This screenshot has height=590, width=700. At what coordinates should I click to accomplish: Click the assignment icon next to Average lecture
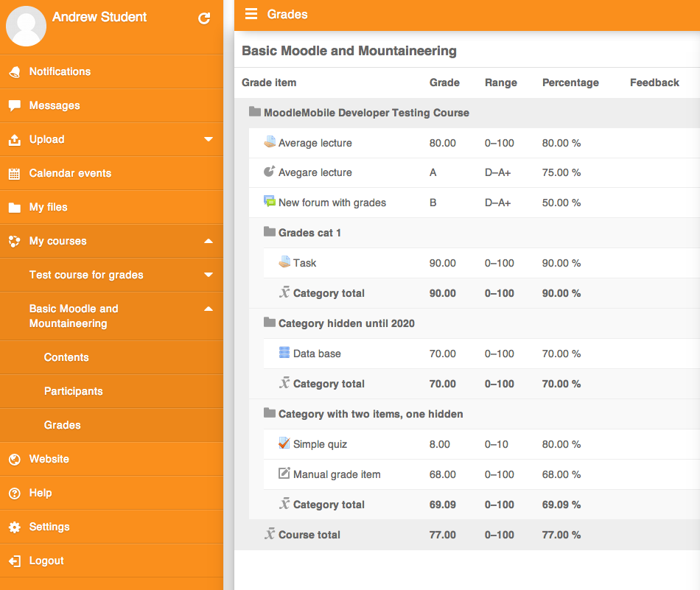pyautogui.click(x=270, y=141)
